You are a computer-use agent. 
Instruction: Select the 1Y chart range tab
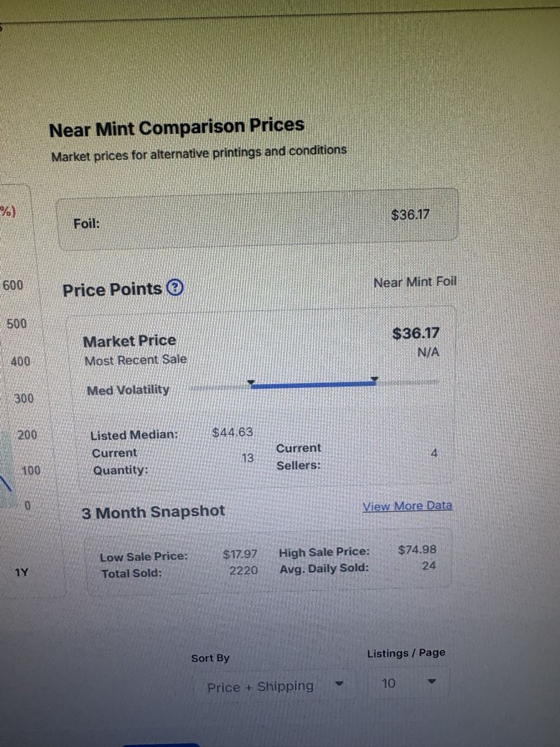tap(21, 571)
